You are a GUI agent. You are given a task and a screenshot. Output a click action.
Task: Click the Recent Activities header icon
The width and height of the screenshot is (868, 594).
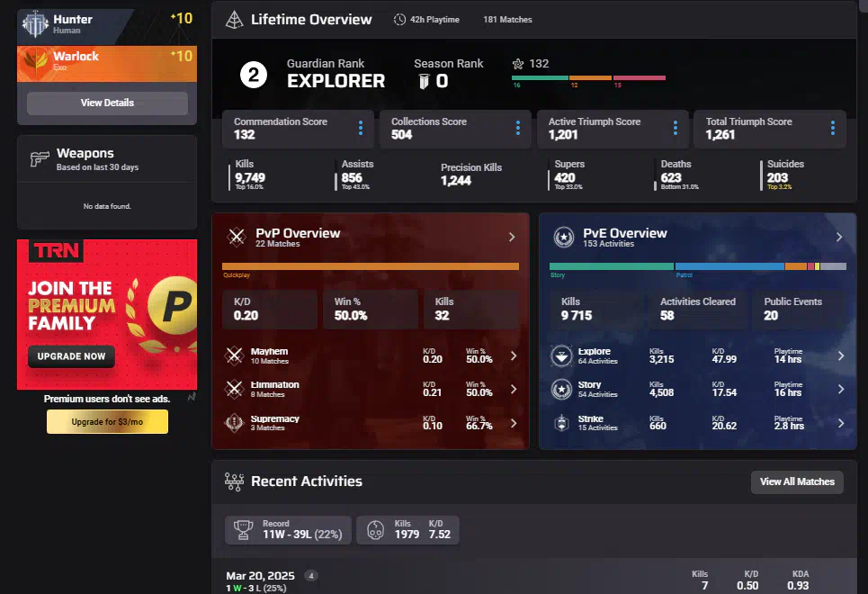[x=234, y=481]
